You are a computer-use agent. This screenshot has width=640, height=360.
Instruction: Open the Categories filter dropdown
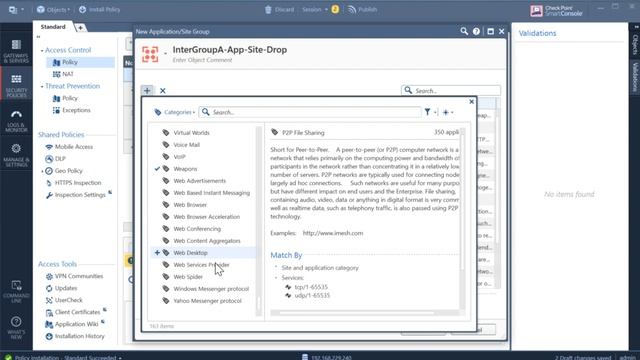tap(175, 112)
